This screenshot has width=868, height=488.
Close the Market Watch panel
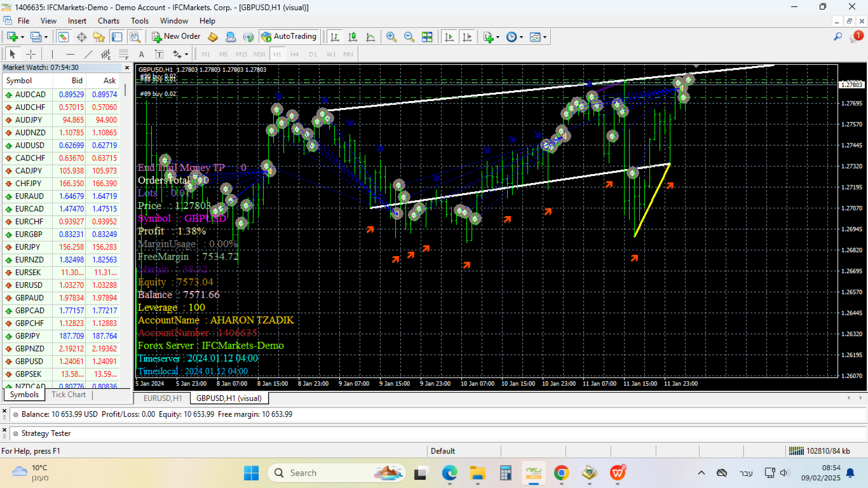pyautogui.click(x=126, y=67)
